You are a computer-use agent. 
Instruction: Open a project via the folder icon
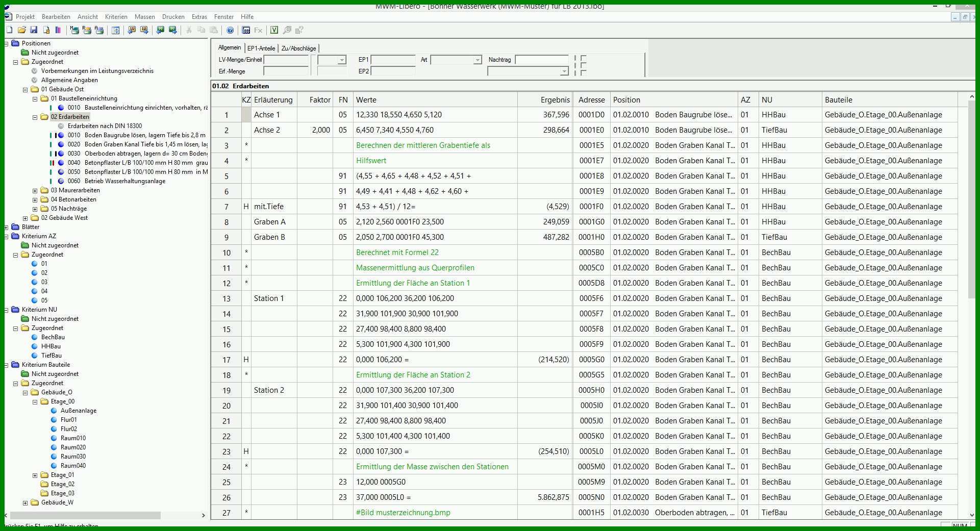pyautogui.click(x=22, y=30)
